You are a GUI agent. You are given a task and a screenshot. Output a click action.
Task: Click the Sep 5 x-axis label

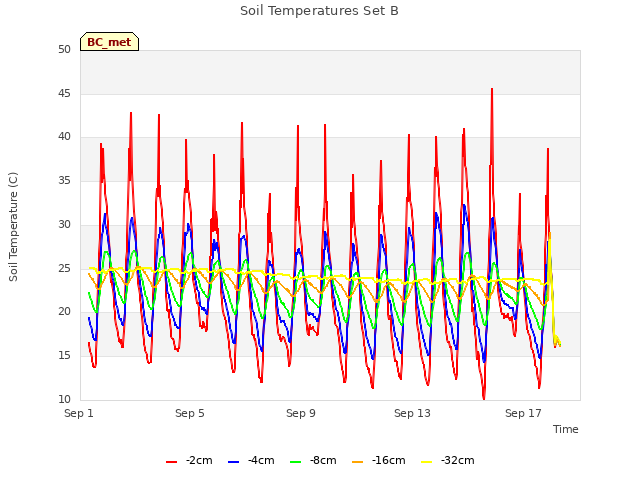coord(190,413)
